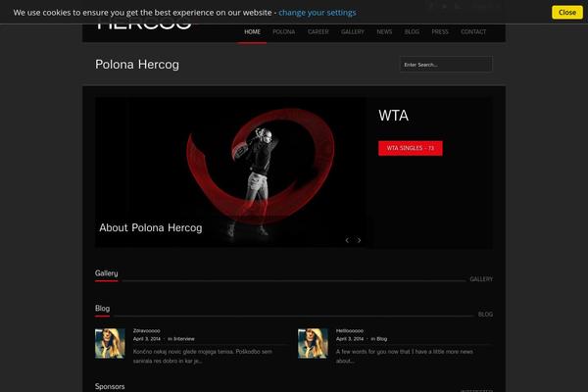Click the Blog section heading
This screenshot has width=588, height=392.
[102, 309]
